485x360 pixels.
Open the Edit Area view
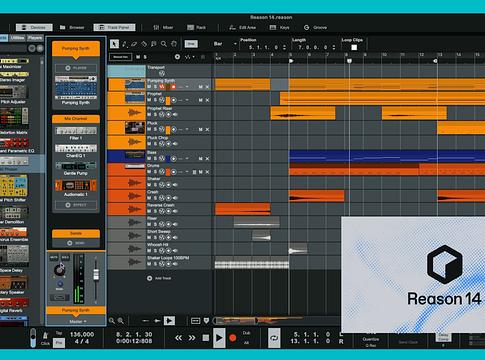point(243,27)
